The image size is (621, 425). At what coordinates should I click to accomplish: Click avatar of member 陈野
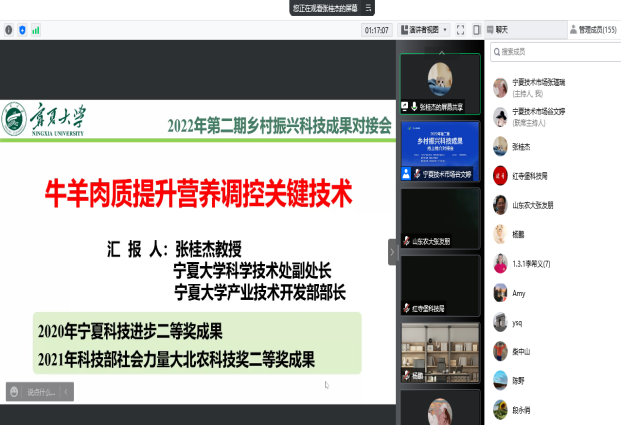click(x=500, y=381)
